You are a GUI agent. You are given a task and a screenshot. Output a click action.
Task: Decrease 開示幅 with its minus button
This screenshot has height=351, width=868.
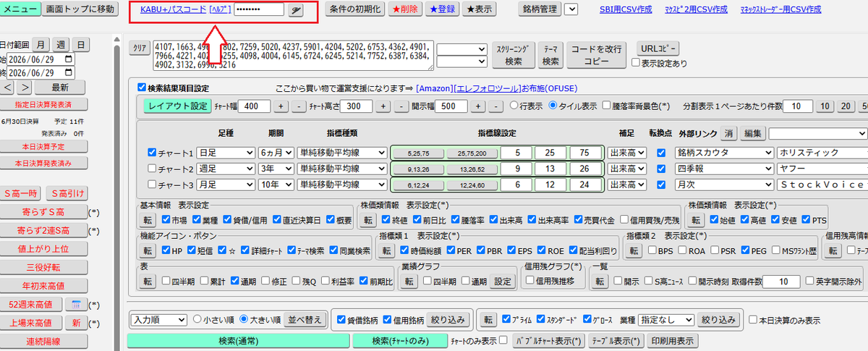pyautogui.click(x=495, y=106)
